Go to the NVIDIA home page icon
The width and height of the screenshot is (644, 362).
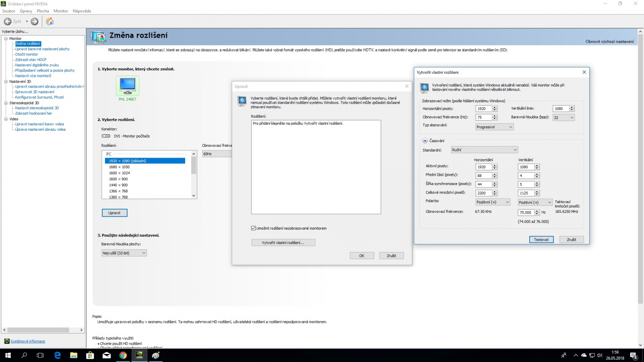pos(50,21)
